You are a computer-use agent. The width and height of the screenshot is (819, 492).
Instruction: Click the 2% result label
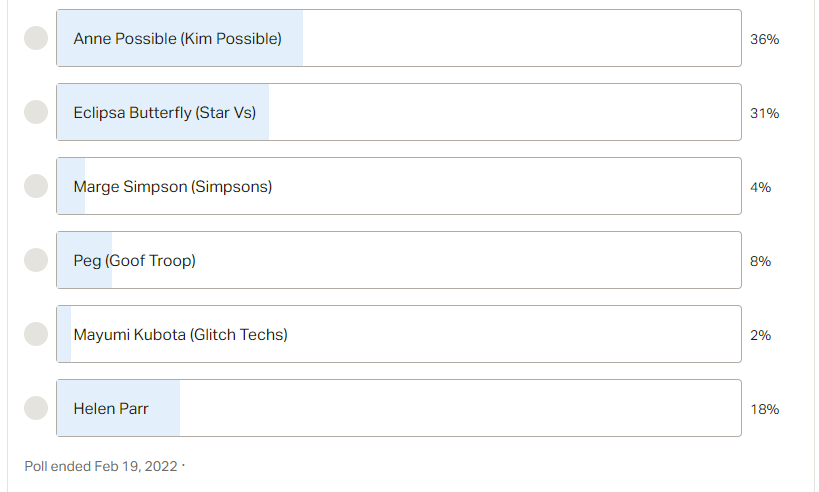pos(760,335)
